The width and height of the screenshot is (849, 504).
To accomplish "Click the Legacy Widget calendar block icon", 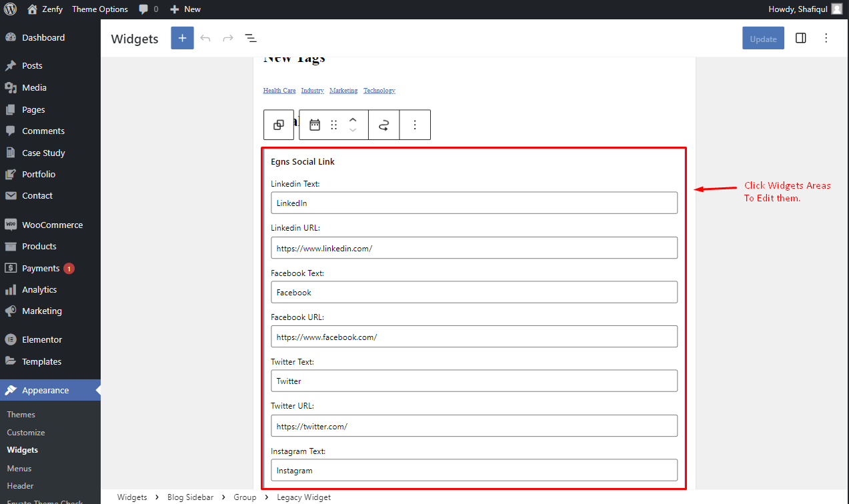I will click(315, 125).
